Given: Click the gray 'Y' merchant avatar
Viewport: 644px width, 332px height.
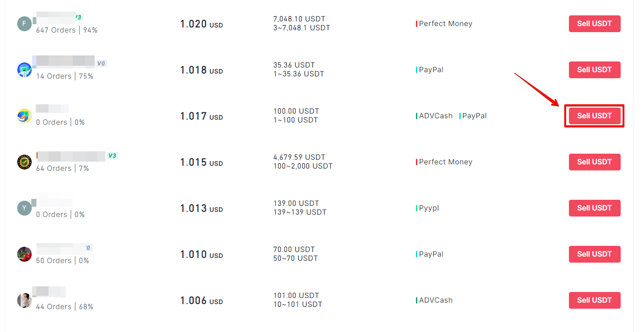Looking at the screenshot, I should (24, 208).
